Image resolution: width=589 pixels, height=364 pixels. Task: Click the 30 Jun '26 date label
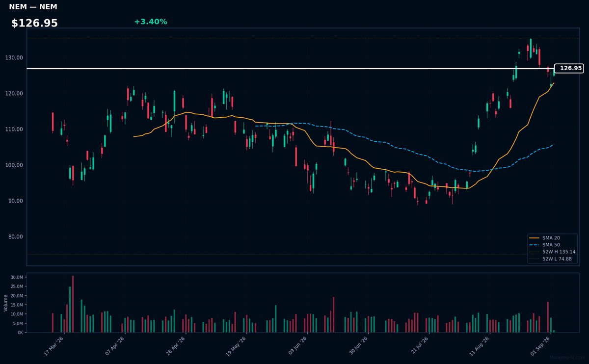click(358, 346)
